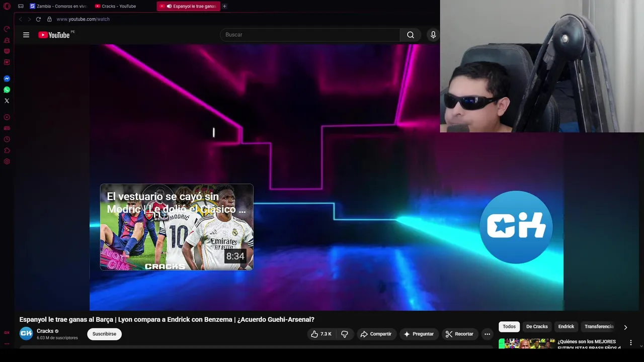Click the 6.03 M de suscriptores text

click(x=57, y=338)
